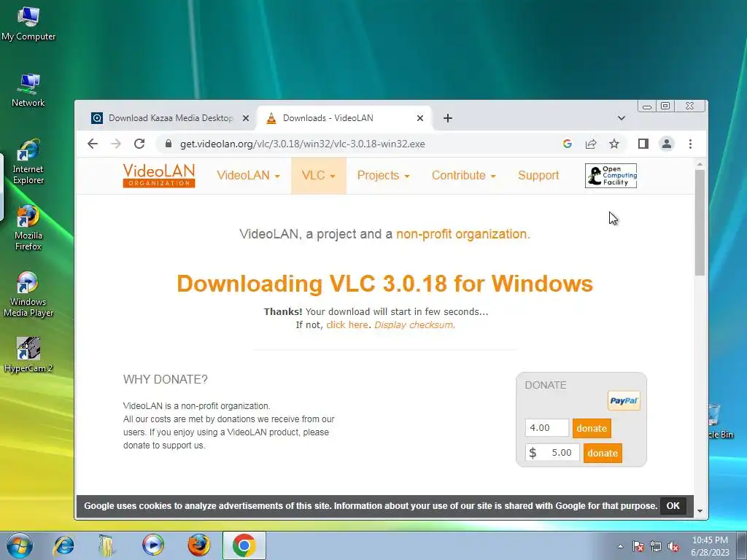Select the Mozilla Firefox desktop shortcut

28,228
